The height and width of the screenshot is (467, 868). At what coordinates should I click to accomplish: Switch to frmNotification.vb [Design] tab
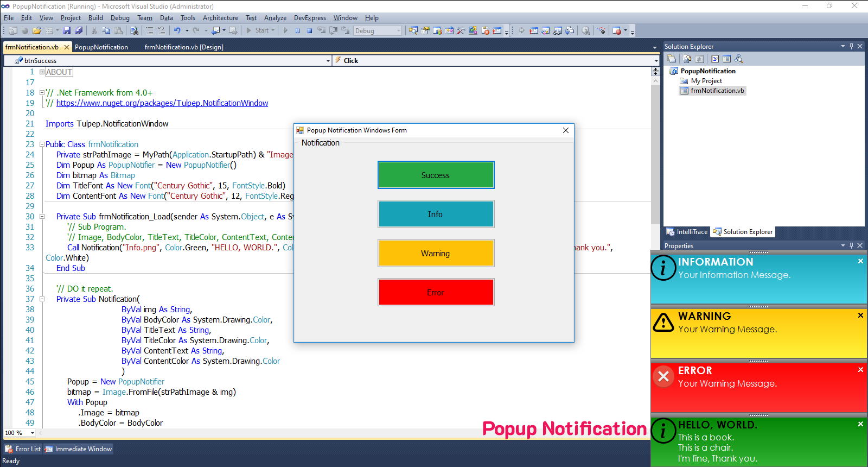[184, 47]
